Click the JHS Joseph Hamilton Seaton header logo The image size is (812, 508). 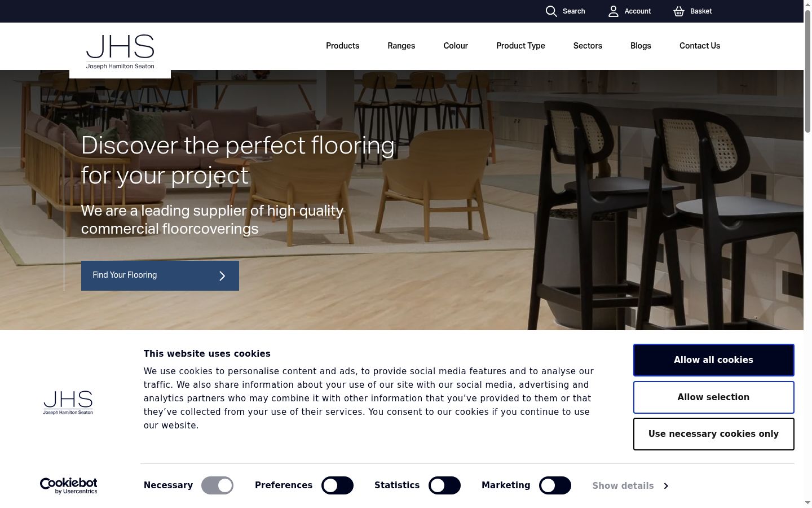[x=120, y=51]
